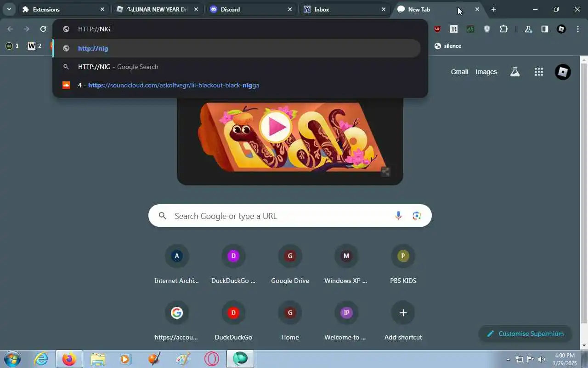Select the New Tab tab

point(439,9)
